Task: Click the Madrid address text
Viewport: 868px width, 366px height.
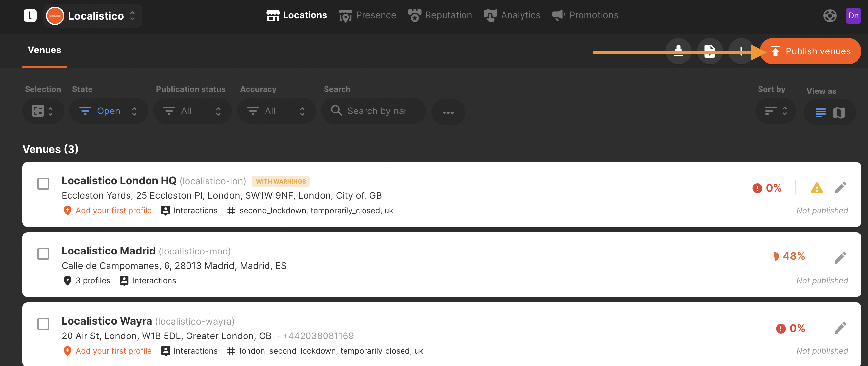Action: click(174, 266)
